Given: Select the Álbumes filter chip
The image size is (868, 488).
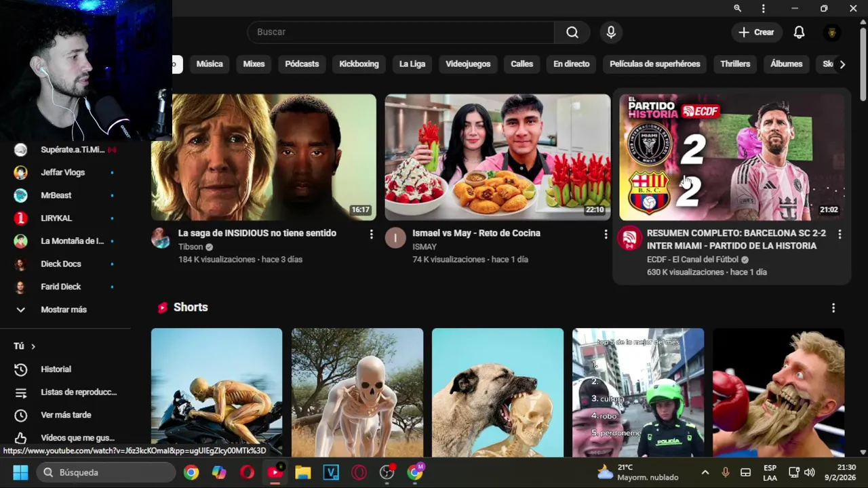Looking at the screenshot, I should point(787,64).
